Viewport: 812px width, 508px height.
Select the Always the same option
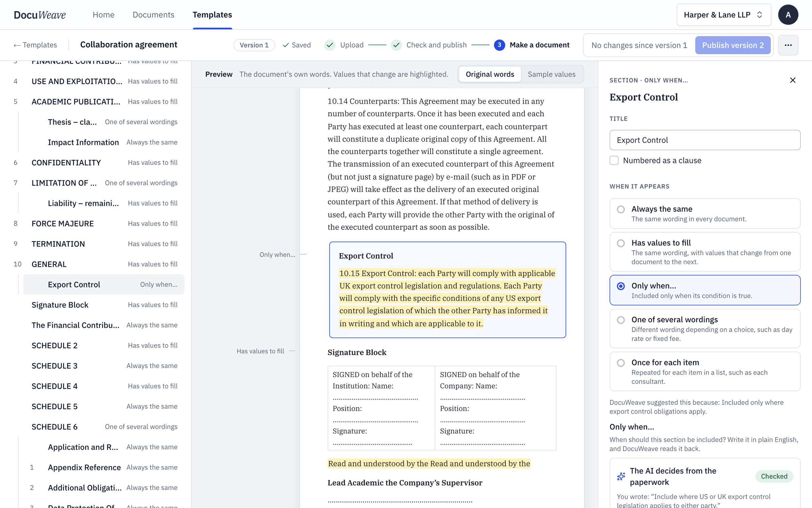tap(705, 213)
